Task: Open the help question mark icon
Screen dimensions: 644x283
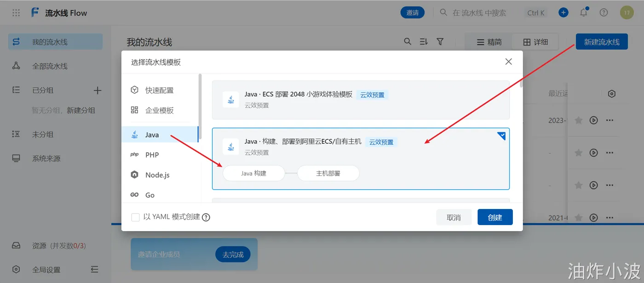Action: point(604,12)
